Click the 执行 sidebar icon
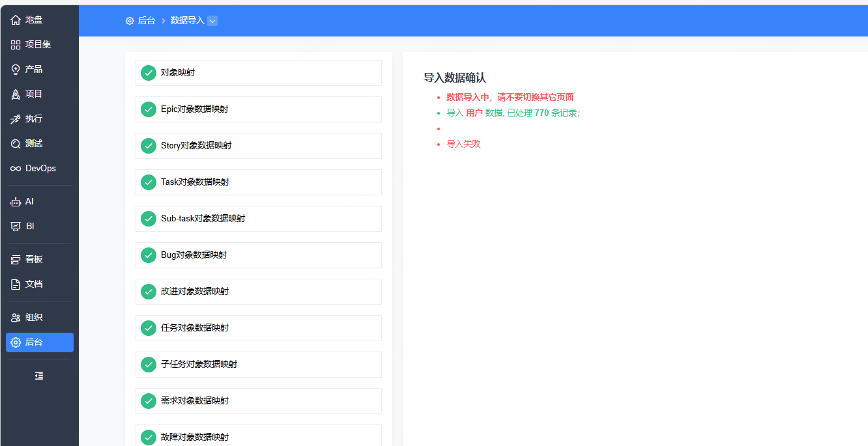 pyautogui.click(x=16, y=119)
